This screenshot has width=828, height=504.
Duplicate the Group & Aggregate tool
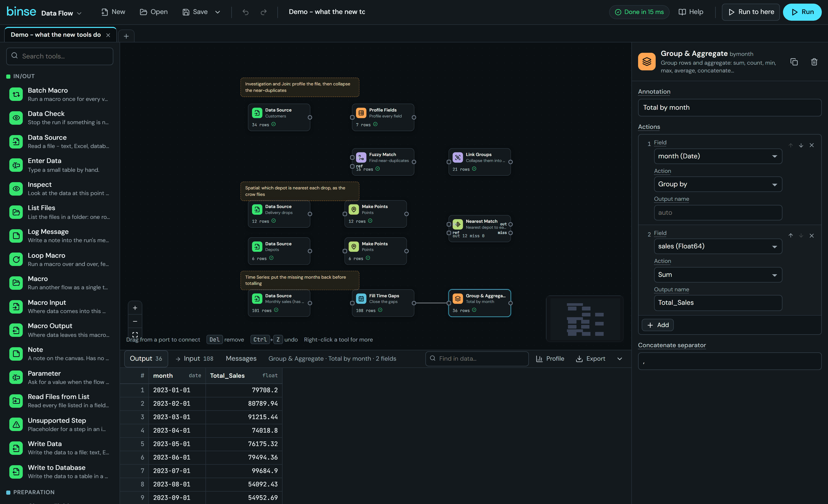794,62
